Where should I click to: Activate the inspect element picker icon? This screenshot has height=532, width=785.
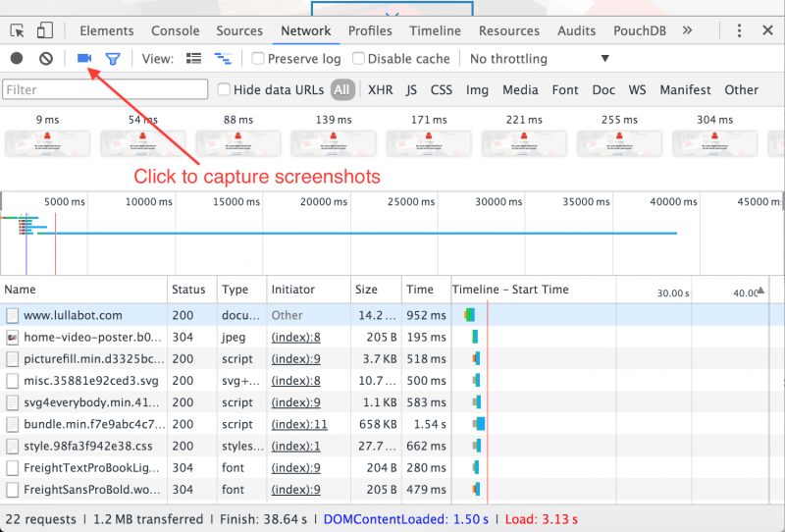(x=18, y=30)
